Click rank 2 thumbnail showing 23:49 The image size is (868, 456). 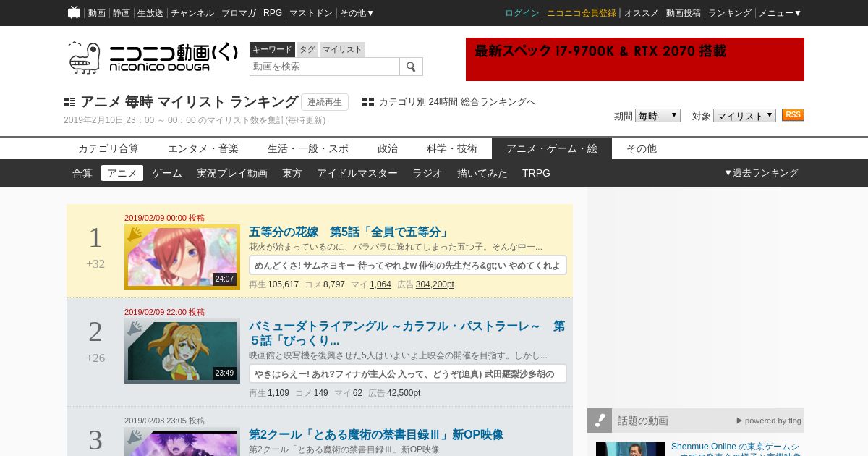182,351
